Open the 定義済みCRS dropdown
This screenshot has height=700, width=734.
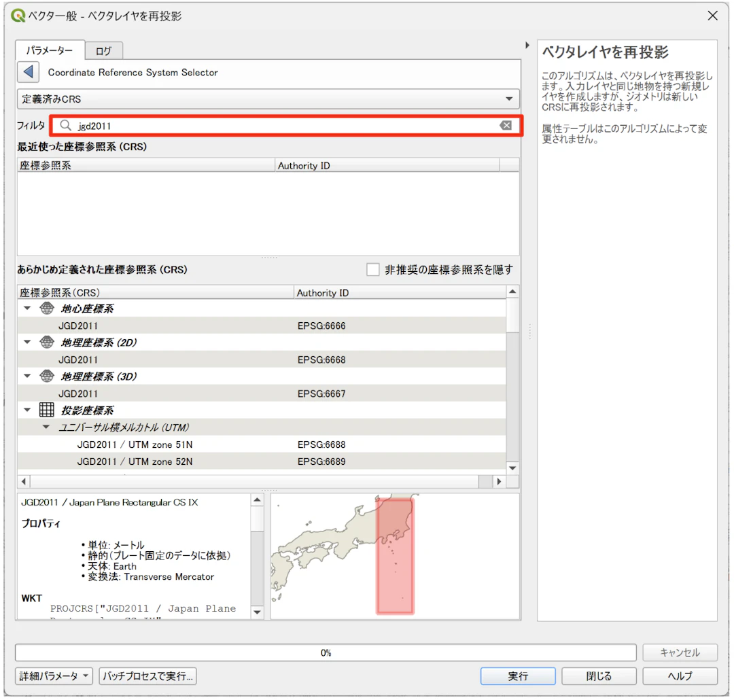(x=268, y=99)
